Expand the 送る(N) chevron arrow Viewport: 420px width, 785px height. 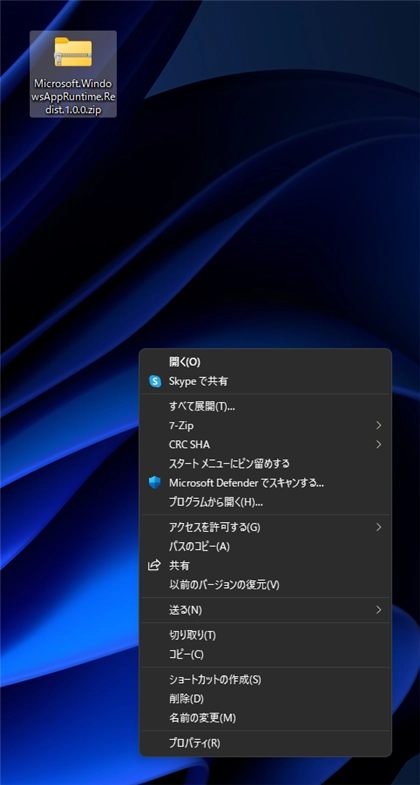tap(378, 610)
